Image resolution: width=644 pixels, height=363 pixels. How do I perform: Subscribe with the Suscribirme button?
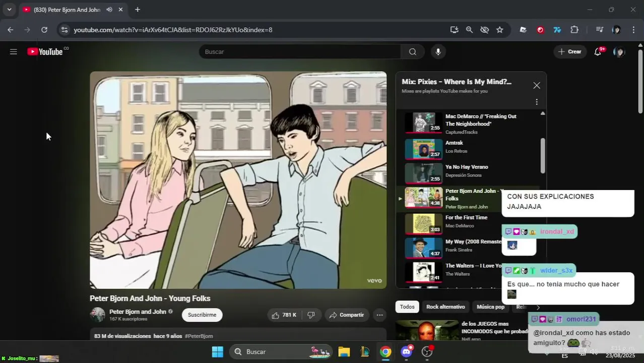pos(202,315)
